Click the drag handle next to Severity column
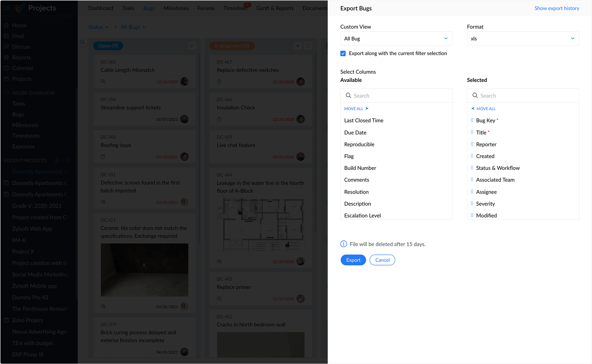592x364 pixels. 472,204
